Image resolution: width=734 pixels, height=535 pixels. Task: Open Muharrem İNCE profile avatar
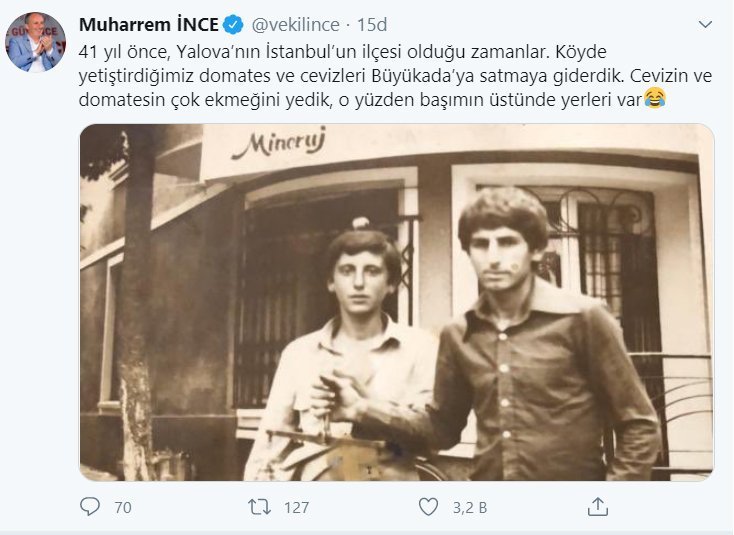click(x=35, y=42)
